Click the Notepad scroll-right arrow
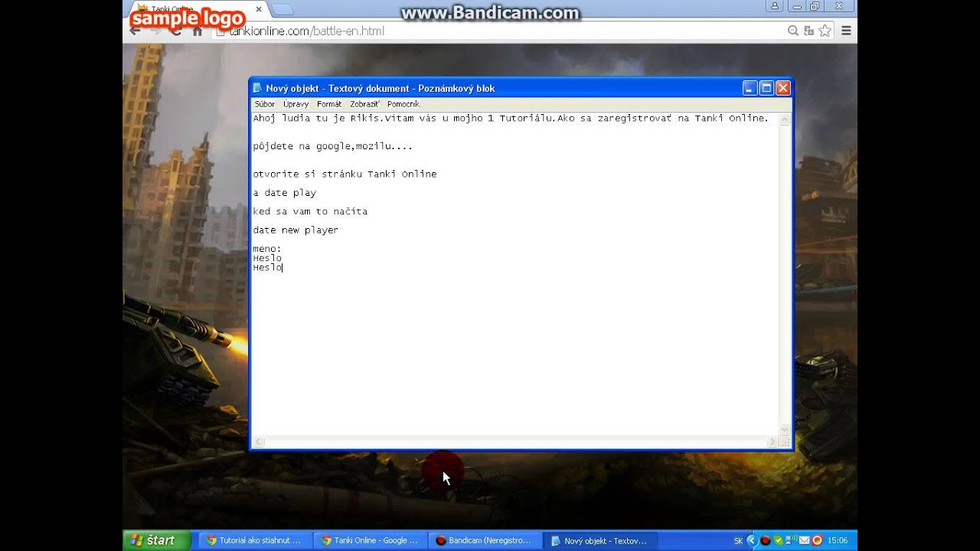This screenshot has width=980, height=551. click(772, 442)
